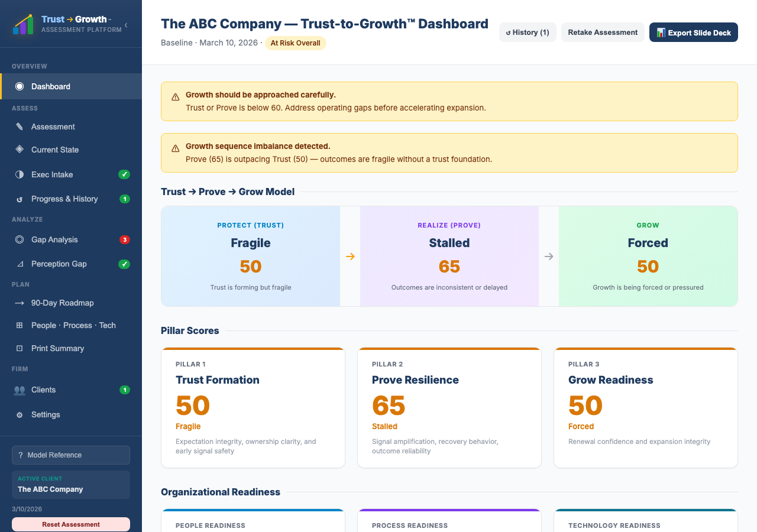Screen dimensions: 757x532
Task: Open Assessment via its pencil icon
Action: coord(20,126)
